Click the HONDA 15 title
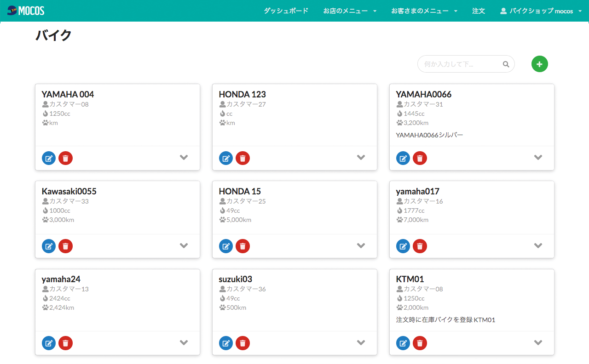This screenshot has height=364, width=589. coord(240,191)
